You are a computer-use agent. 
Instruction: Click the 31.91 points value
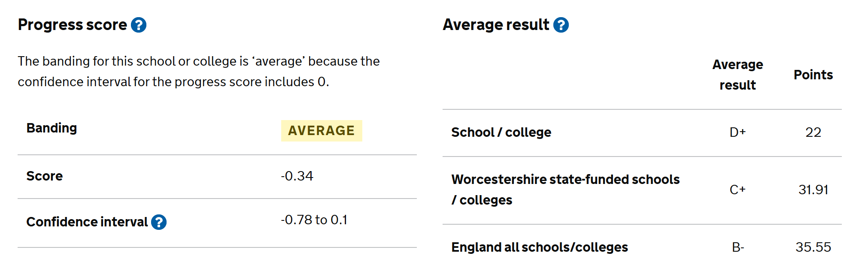(813, 190)
